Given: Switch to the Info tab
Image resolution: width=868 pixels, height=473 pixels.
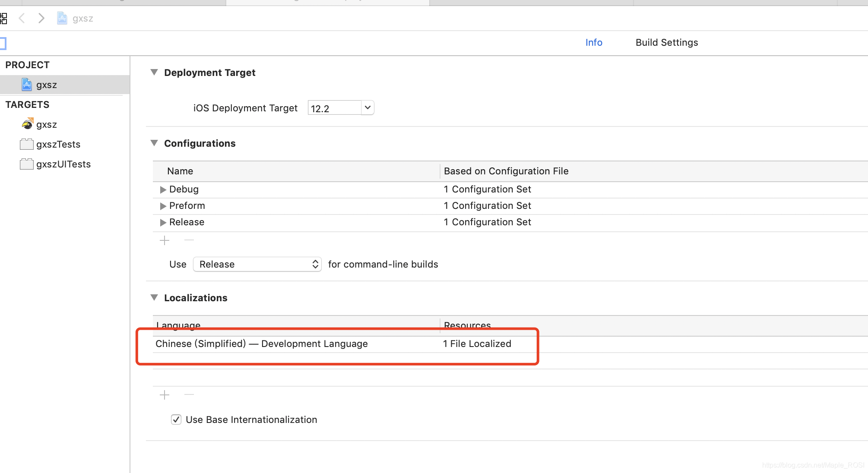Looking at the screenshot, I should point(593,42).
